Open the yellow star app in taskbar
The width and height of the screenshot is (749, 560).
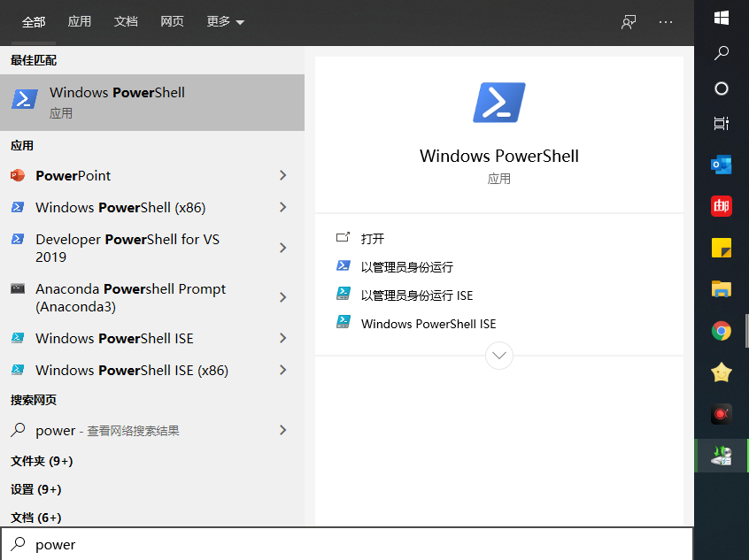[x=722, y=372]
